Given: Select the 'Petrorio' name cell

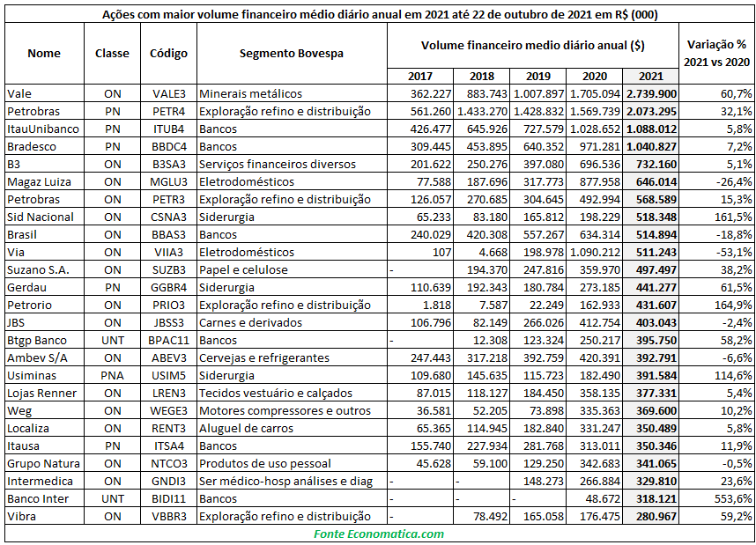Looking at the screenshot, I should pyautogui.click(x=44, y=305).
